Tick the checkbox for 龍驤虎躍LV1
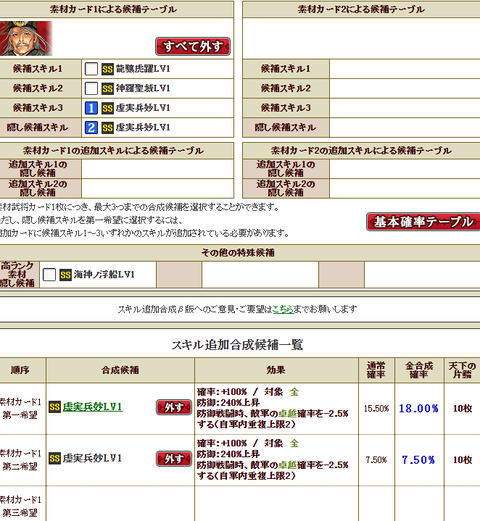This screenshot has width=480, height=521. click(91, 69)
